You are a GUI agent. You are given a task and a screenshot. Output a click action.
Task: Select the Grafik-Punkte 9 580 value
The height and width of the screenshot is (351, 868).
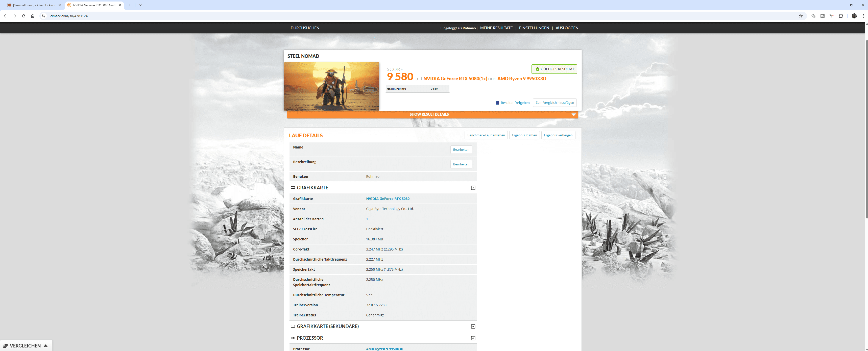(434, 89)
